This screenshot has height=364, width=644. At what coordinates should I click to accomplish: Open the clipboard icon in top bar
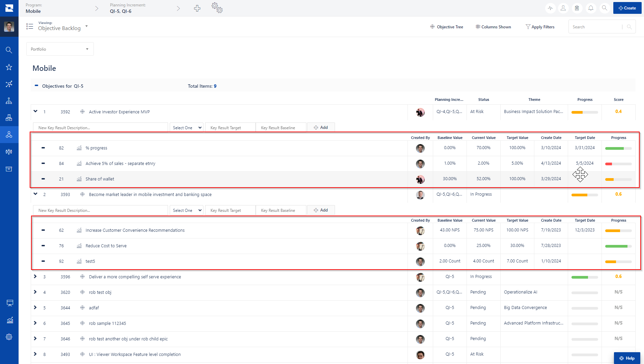tap(577, 8)
